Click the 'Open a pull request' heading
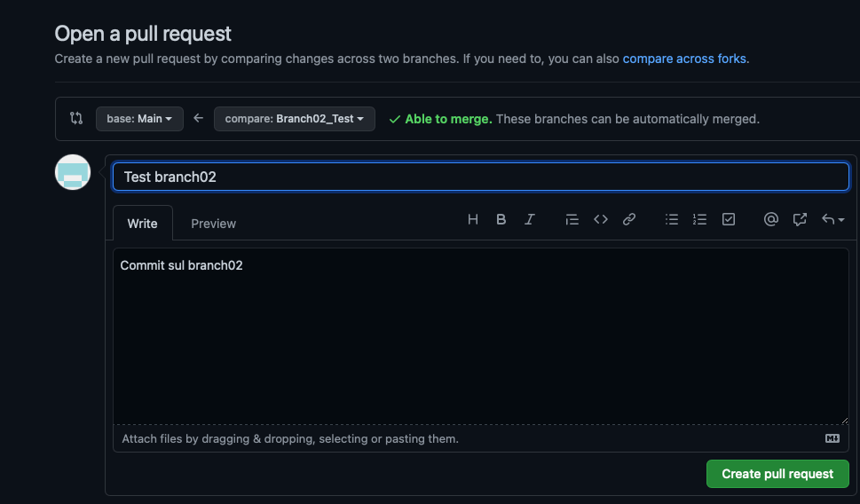Image resolution: width=860 pixels, height=504 pixels. (143, 34)
